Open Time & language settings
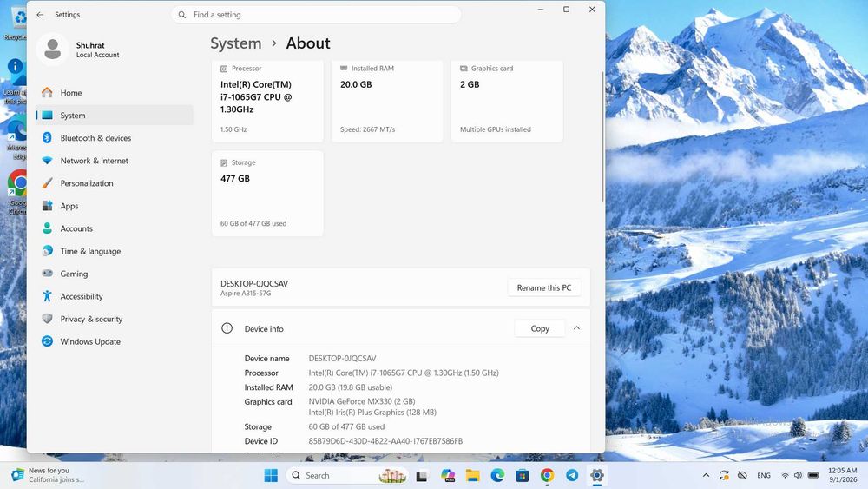Image resolution: width=868 pixels, height=489 pixels. click(x=115, y=251)
